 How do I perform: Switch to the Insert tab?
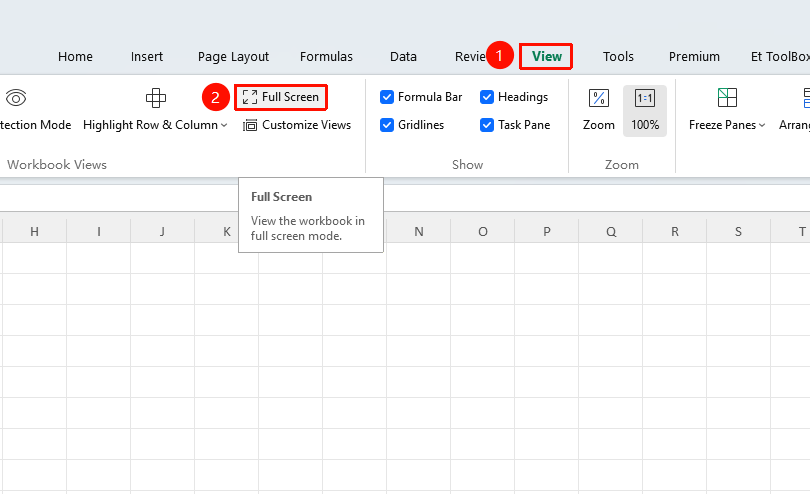click(147, 56)
